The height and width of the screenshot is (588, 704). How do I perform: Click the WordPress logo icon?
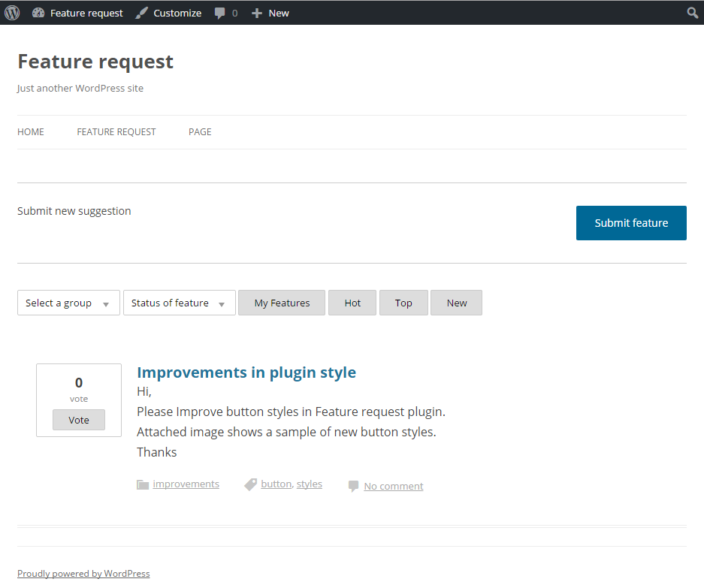click(12, 13)
